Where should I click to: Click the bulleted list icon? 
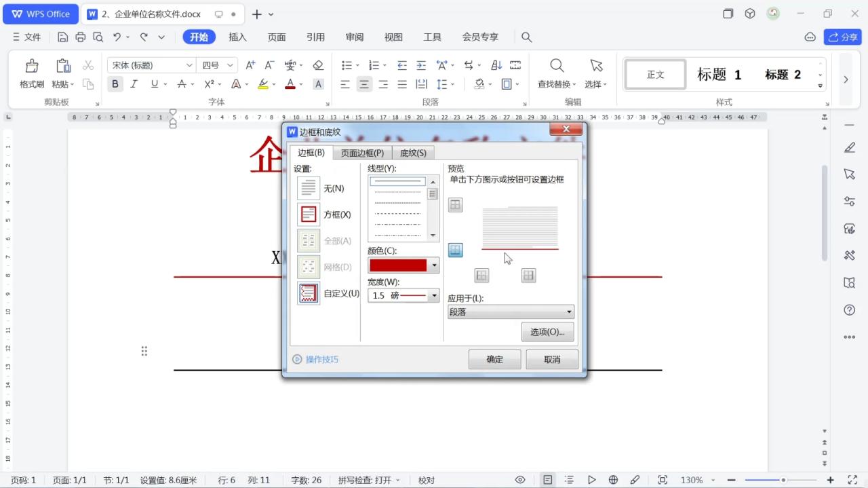(347, 65)
